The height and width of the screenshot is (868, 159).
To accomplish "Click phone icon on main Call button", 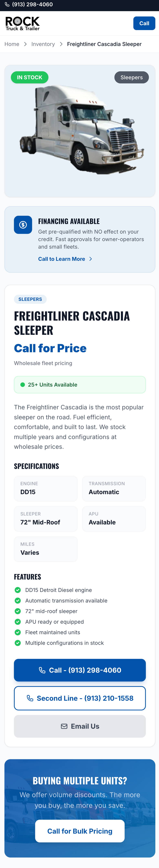I will click(x=42, y=670).
